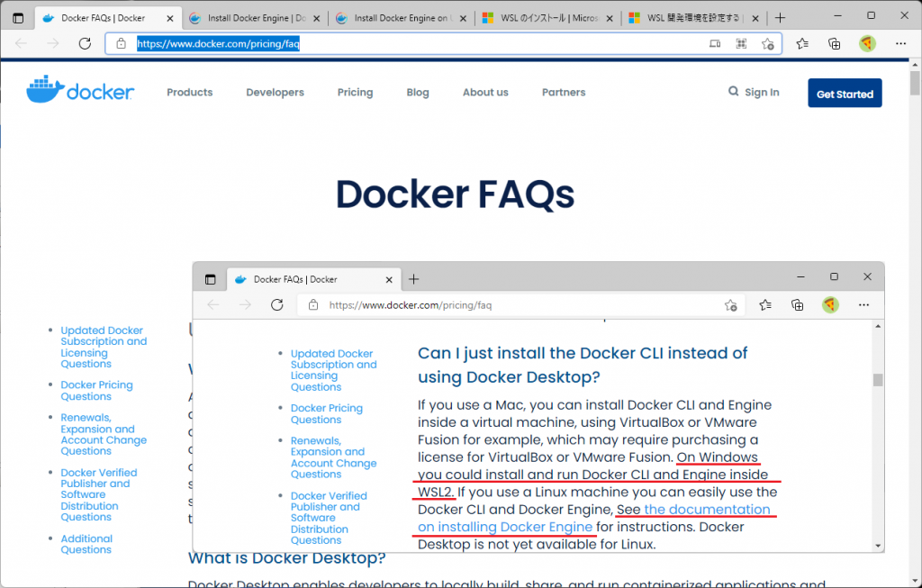The image size is (922, 588).
Task: Open Collections in the outer browser toolbar
Action: pos(834,43)
